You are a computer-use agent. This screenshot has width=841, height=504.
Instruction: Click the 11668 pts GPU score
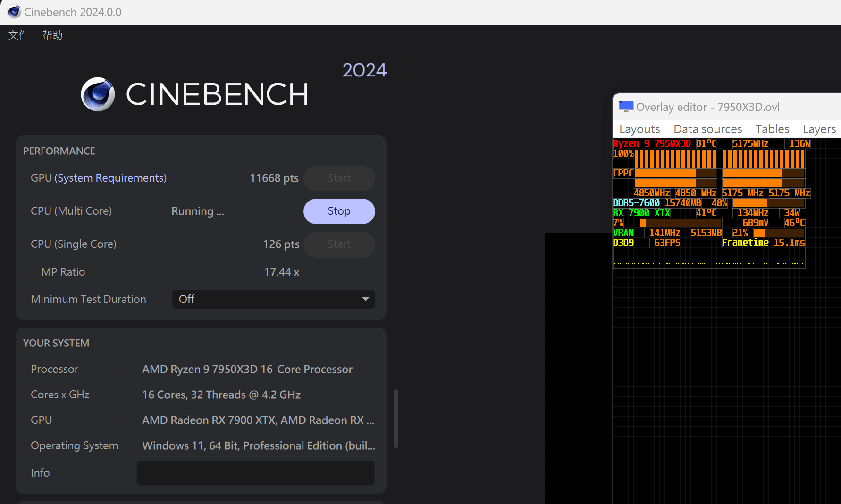[274, 178]
